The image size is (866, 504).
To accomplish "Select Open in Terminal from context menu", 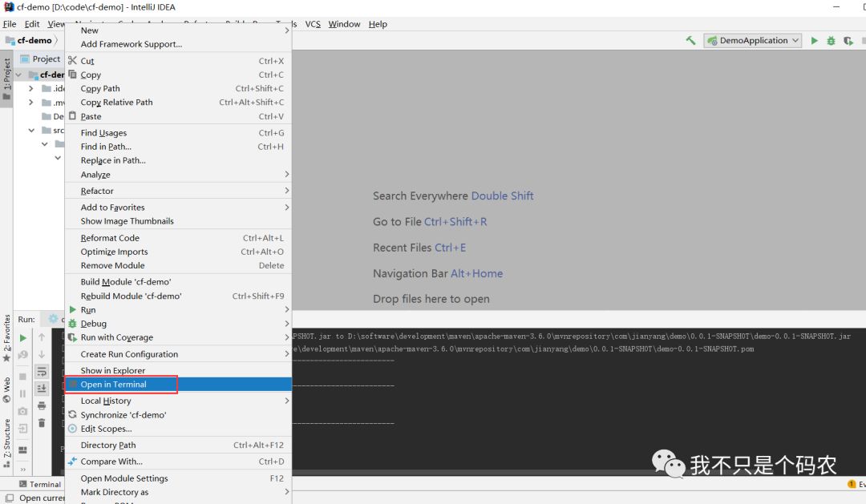I will pyautogui.click(x=178, y=385).
